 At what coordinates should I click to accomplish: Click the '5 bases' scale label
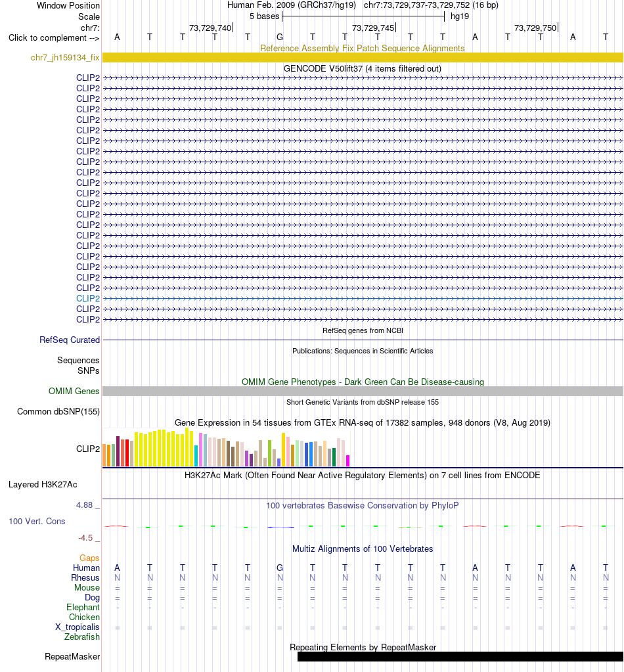pyautogui.click(x=265, y=16)
